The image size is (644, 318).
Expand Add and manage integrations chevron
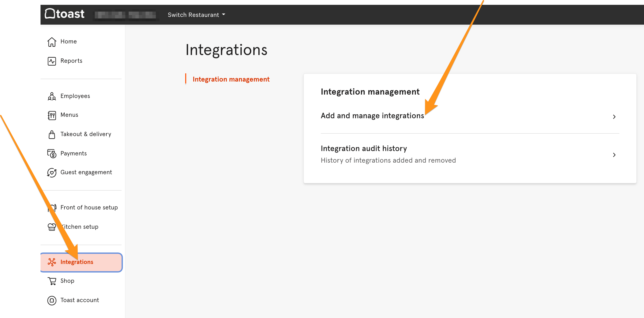614,117
